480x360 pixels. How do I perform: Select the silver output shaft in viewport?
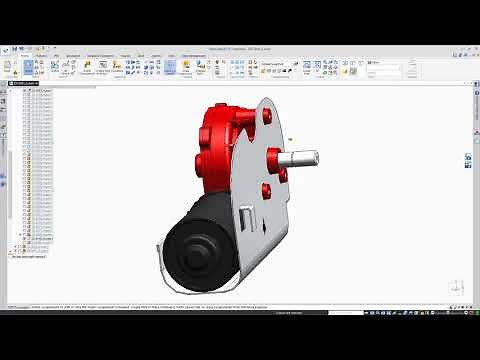[298, 158]
